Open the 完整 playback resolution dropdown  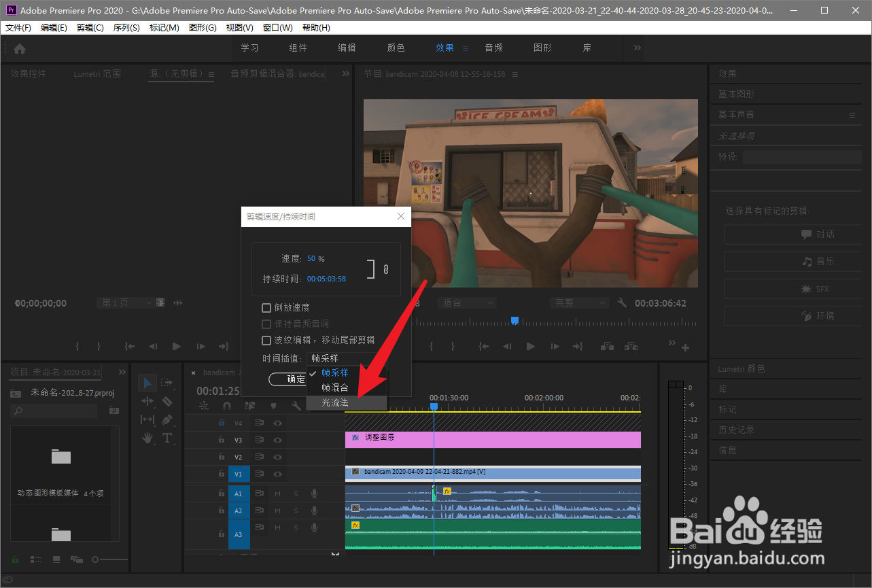(578, 303)
